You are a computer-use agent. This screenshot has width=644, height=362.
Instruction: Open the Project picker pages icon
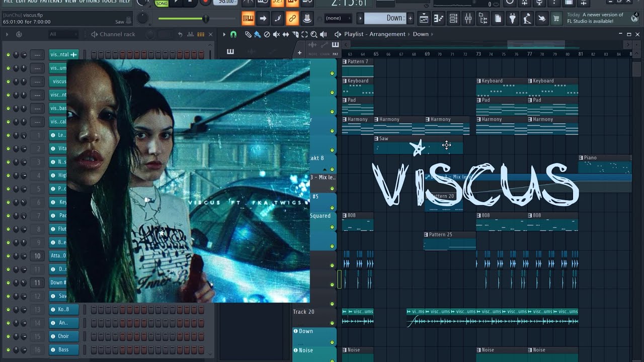click(498, 19)
